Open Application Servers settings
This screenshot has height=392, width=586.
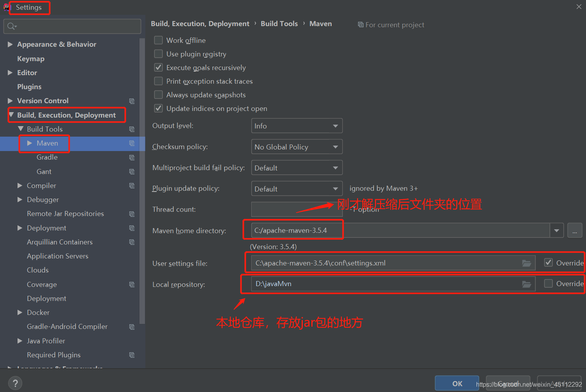(58, 256)
